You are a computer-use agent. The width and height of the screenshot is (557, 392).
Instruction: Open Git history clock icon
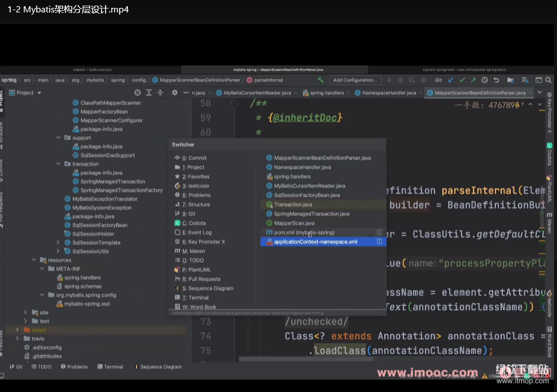coord(485,80)
